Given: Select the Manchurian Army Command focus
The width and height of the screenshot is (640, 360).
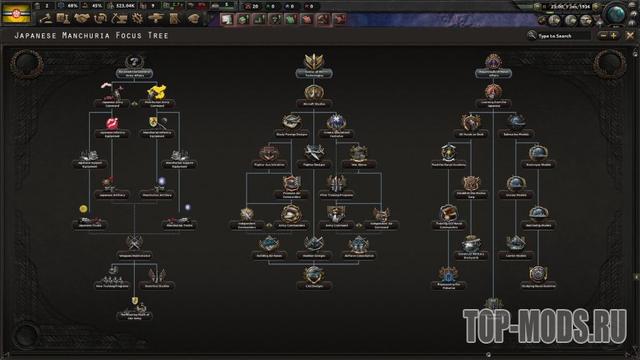Looking at the screenshot, I should [x=157, y=97].
